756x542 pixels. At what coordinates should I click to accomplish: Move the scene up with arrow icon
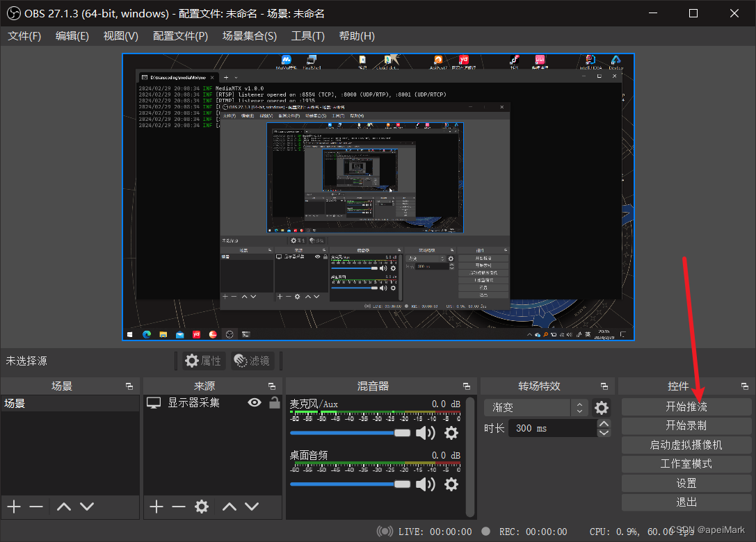64,507
